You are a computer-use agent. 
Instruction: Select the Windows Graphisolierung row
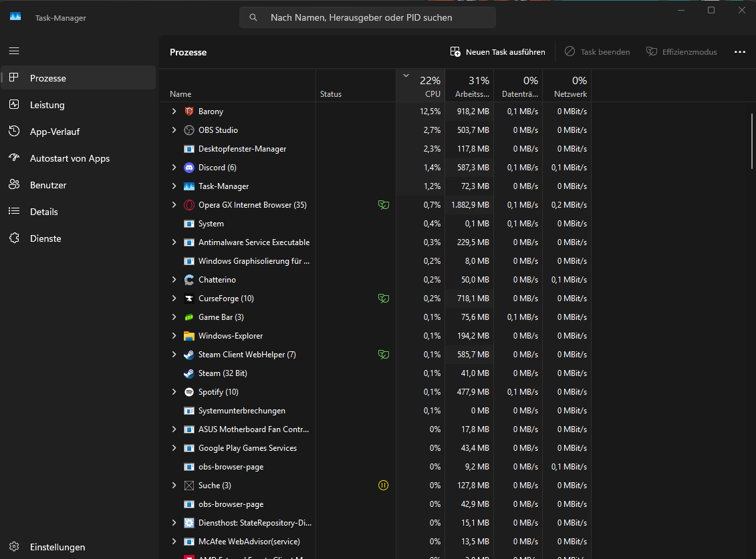tap(376, 261)
